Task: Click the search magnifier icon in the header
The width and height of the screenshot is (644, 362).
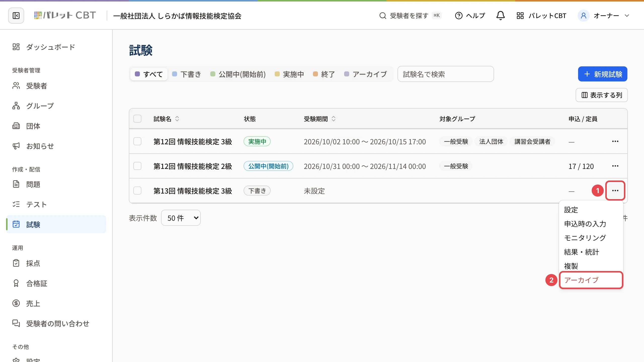Action: point(383,16)
